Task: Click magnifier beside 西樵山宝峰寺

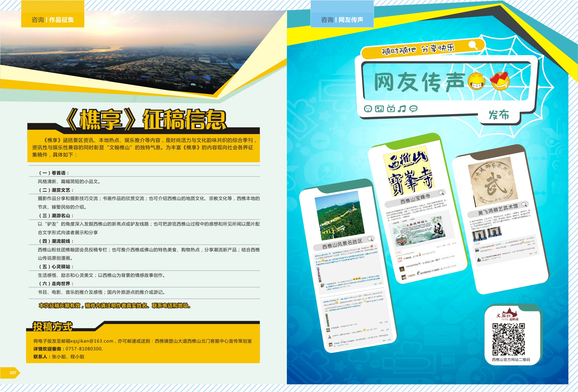Action: click(441, 193)
